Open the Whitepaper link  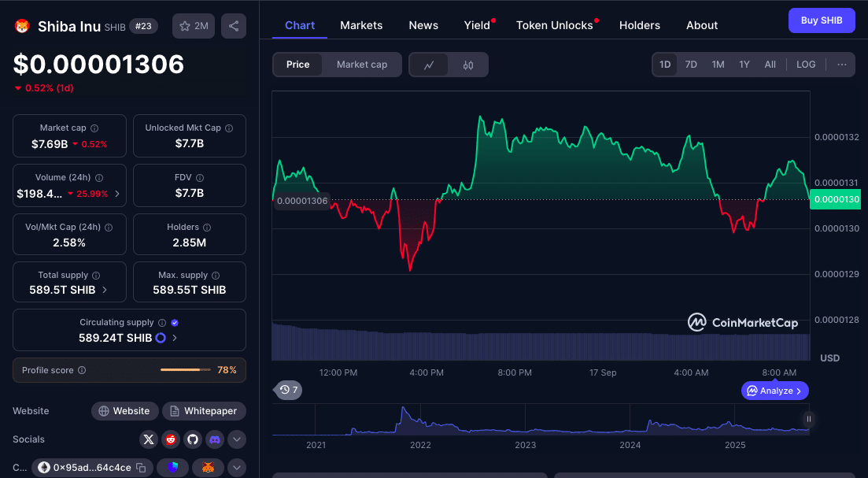click(x=204, y=411)
